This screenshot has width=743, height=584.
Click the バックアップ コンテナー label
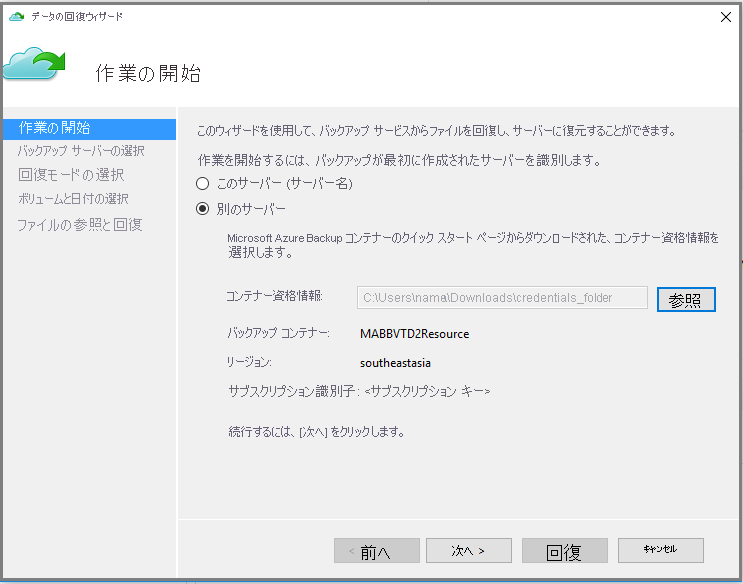pos(278,333)
